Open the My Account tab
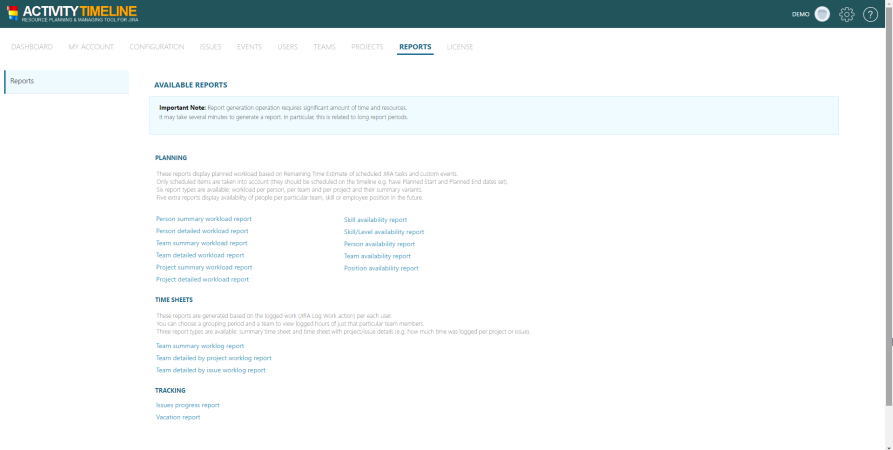This screenshot has height=450, width=893. click(91, 47)
